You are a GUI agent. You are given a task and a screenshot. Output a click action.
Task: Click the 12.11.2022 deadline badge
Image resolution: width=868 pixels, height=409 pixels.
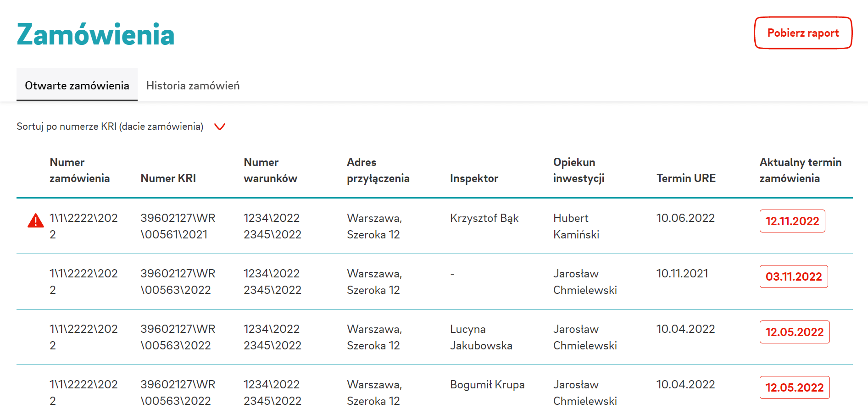[792, 221]
